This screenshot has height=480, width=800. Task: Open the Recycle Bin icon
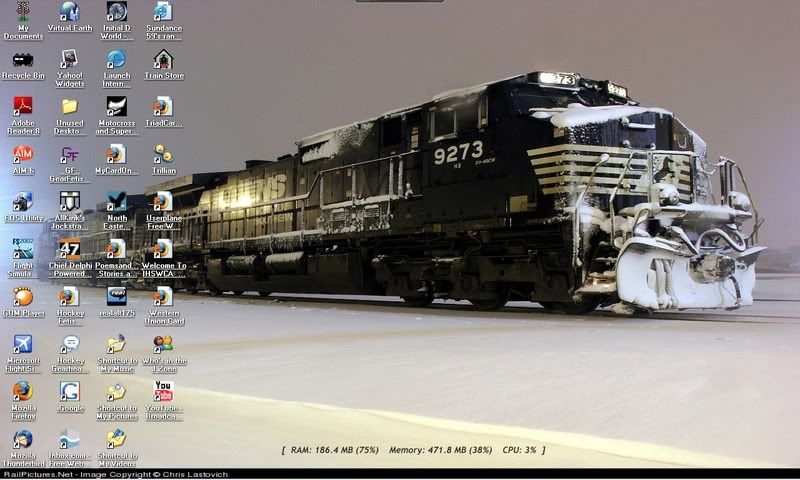(x=23, y=60)
